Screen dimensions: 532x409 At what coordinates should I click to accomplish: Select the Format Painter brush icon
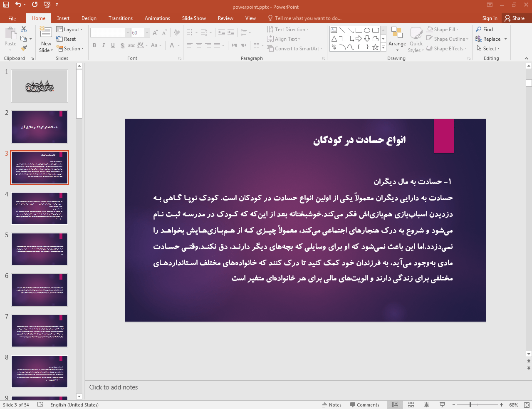tap(24, 48)
